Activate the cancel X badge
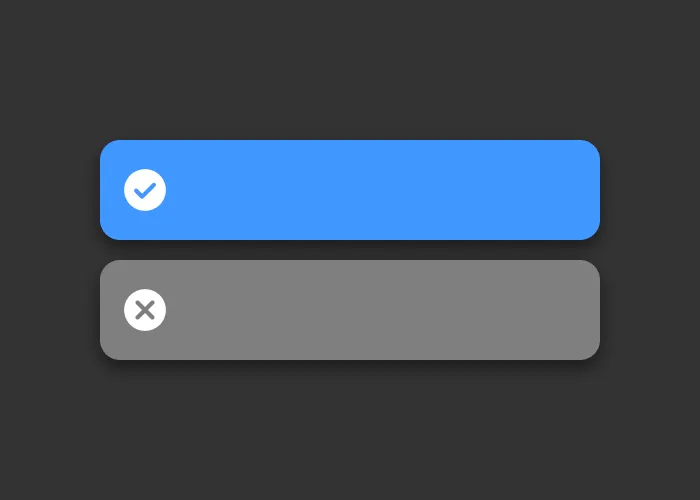Screen dimensions: 700x500 pyautogui.click(x=145, y=310)
